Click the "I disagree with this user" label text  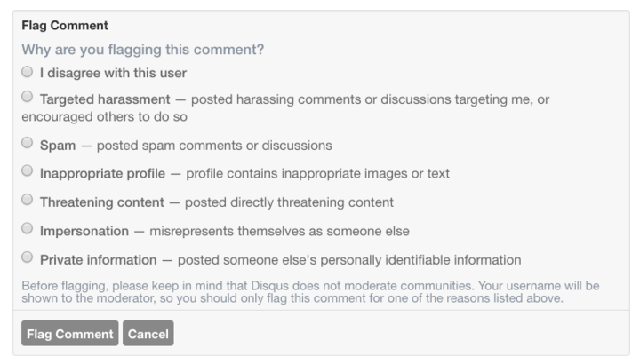[113, 73]
